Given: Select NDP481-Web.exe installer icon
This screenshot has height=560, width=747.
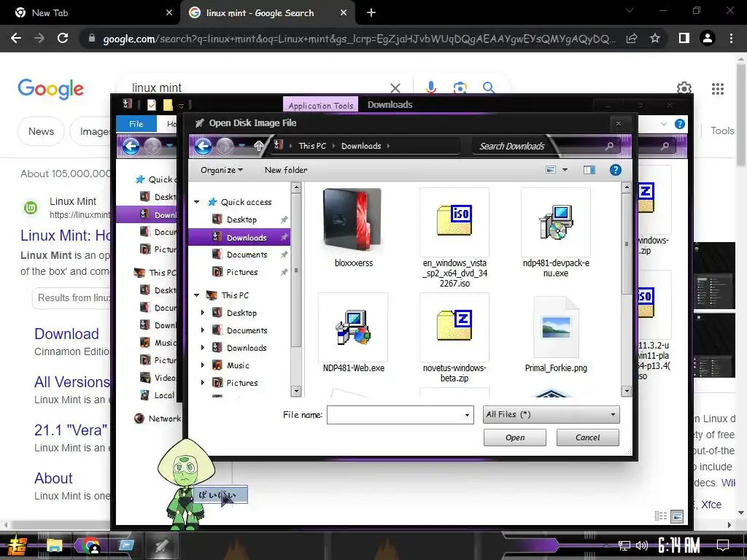Looking at the screenshot, I should pos(353,327).
